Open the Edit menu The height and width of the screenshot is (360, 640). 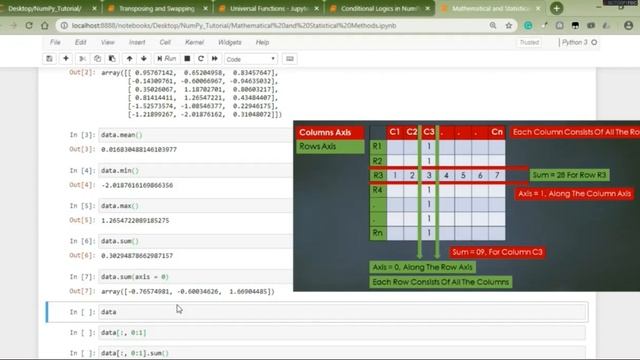click(x=80, y=42)
